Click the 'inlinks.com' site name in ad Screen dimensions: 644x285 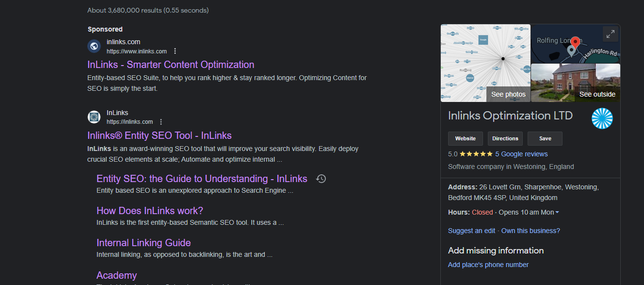[x=124, y=42]
